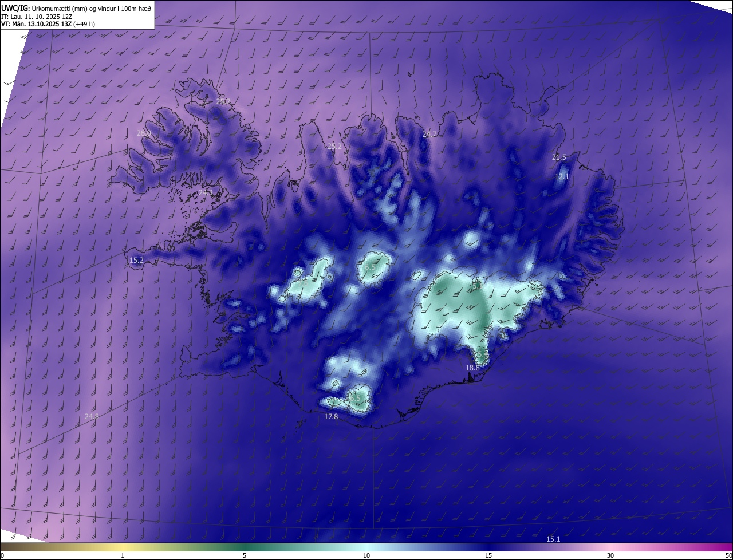Click the 50 tick on the color scale
This screenshot has height=560, width=733.
pos(728,555)
